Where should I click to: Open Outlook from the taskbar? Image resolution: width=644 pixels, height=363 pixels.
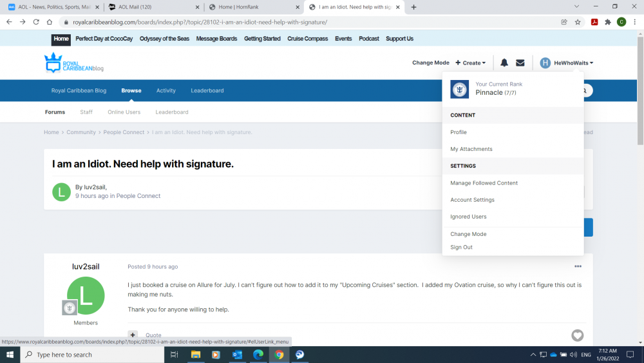click(x=237, y=355)
